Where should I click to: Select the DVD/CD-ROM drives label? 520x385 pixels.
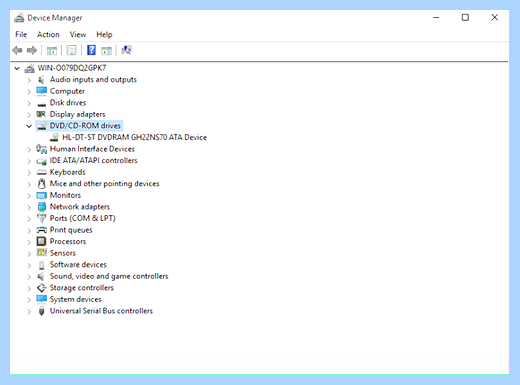click(x=85, y=126)
